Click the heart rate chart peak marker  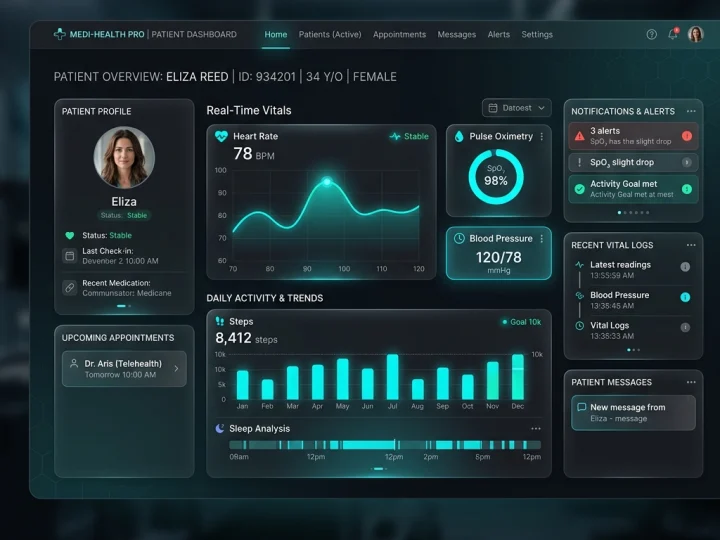[x=327, y=182]
